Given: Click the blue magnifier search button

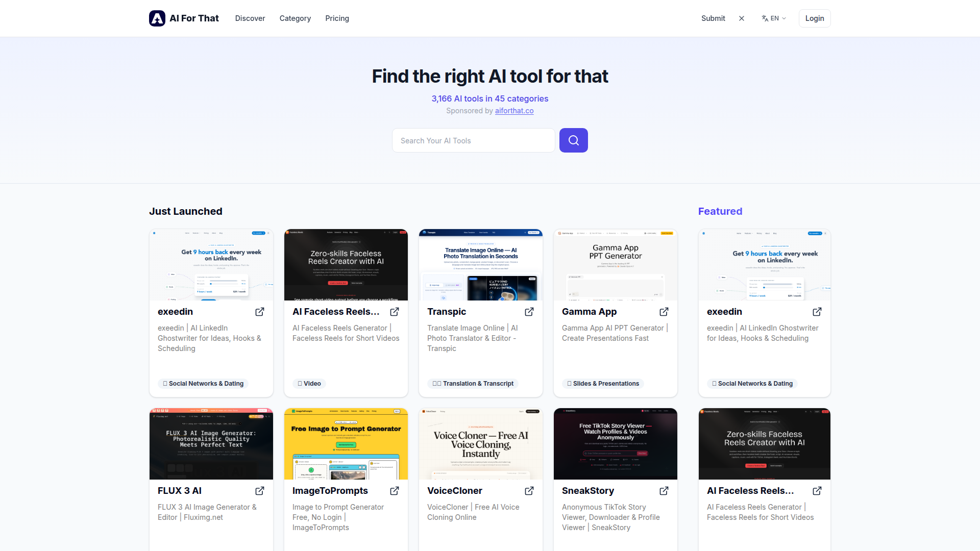Looking at the screenshot, I should [x=574, y=140].
